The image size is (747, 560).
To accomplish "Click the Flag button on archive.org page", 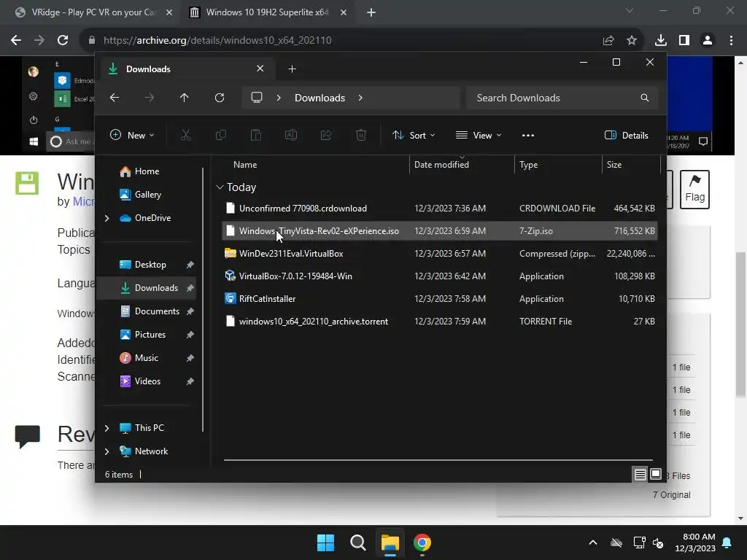I will [x=694, y=190].
